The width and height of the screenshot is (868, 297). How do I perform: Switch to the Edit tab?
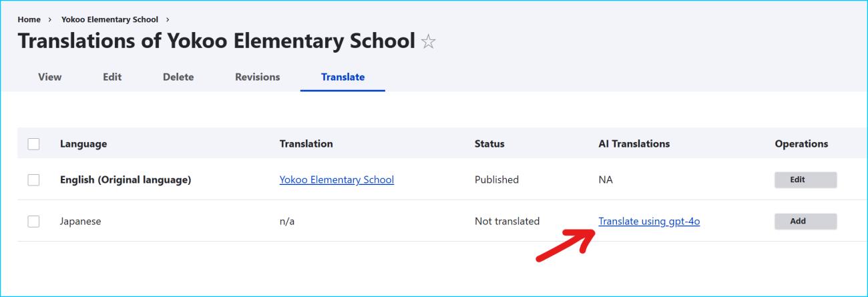click(112, 77)
